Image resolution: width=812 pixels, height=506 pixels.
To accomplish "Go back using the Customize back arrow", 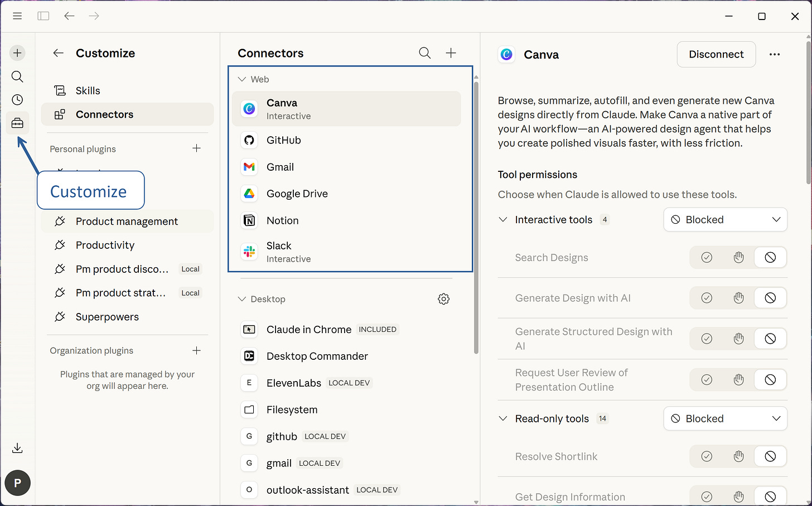I will (58, 52).
